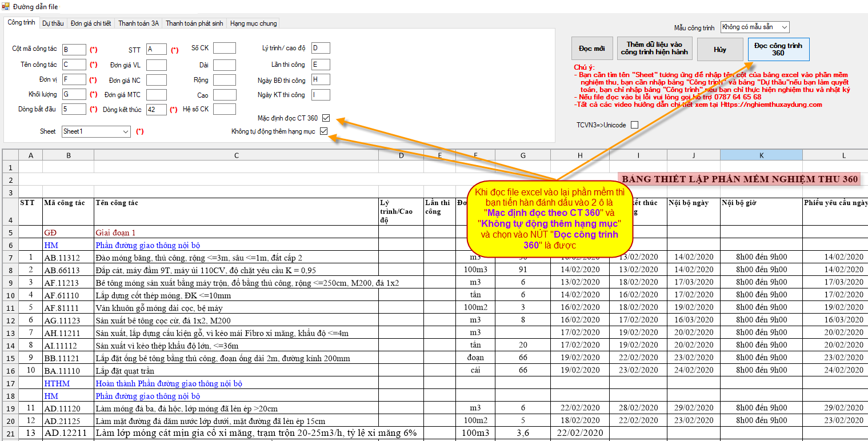Click the Lý trình/ cao độ field
Screen dimensions: 868x441
[x=321, y=48]
